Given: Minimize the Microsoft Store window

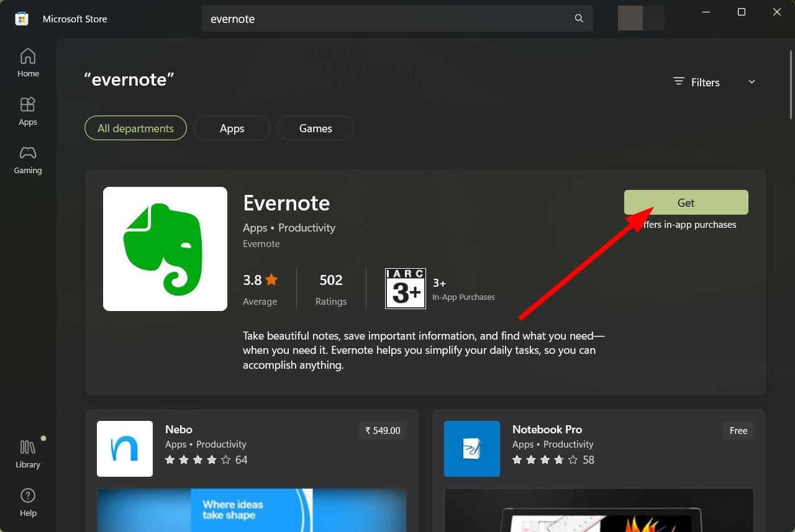Looking at the screenshot, I should click(x=706, y=12).
